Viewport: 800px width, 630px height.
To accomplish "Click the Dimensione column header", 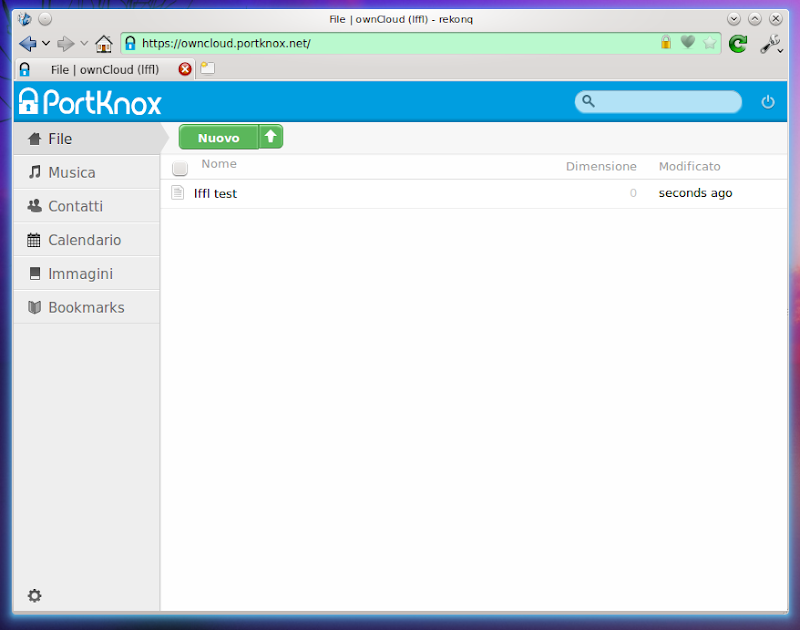I will [x=601, y=166].
